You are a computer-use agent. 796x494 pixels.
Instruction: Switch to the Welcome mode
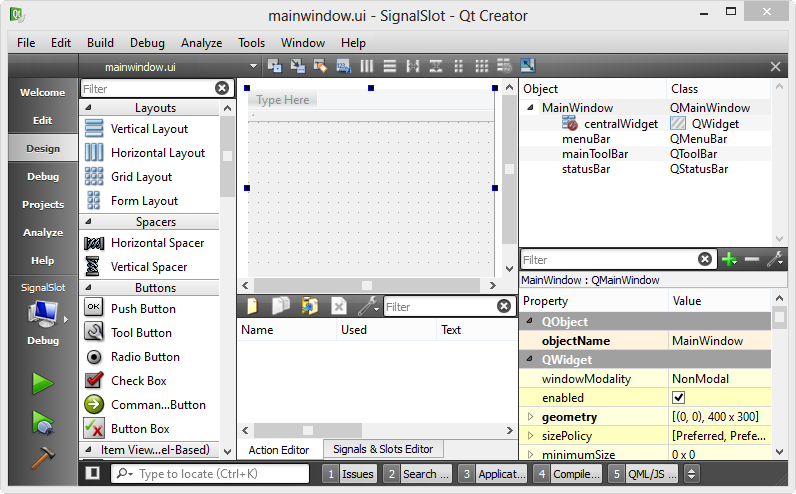tap(43, 92)
